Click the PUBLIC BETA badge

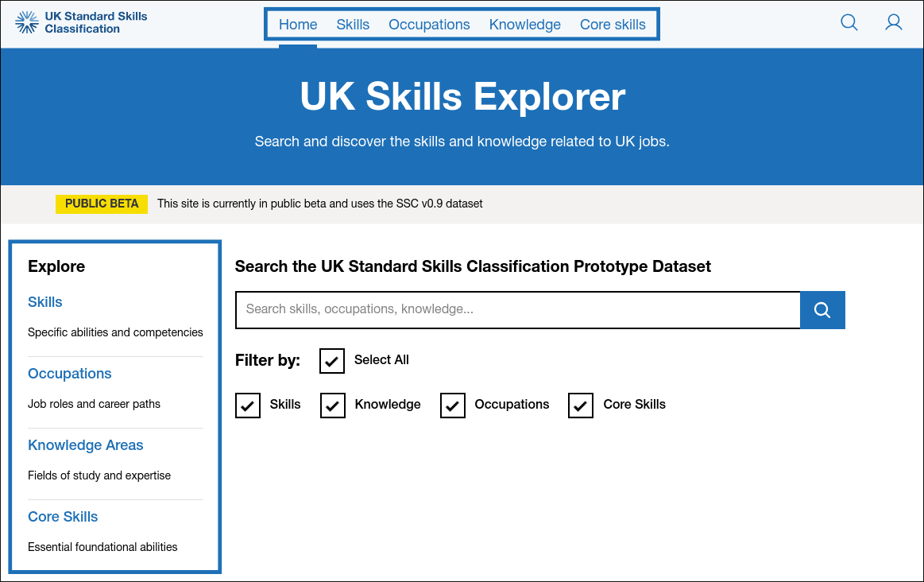(102, 204)
